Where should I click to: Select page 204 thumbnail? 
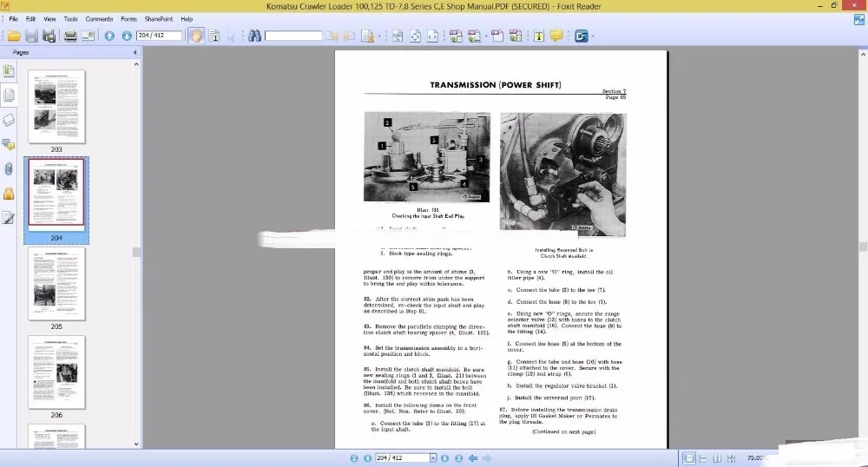(56, 194)
